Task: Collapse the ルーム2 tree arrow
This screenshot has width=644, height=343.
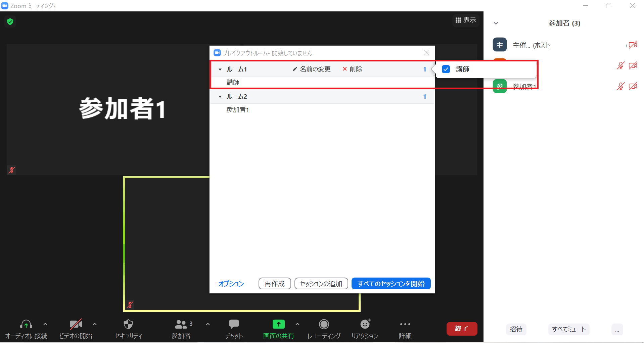Action: coord(220,97)
